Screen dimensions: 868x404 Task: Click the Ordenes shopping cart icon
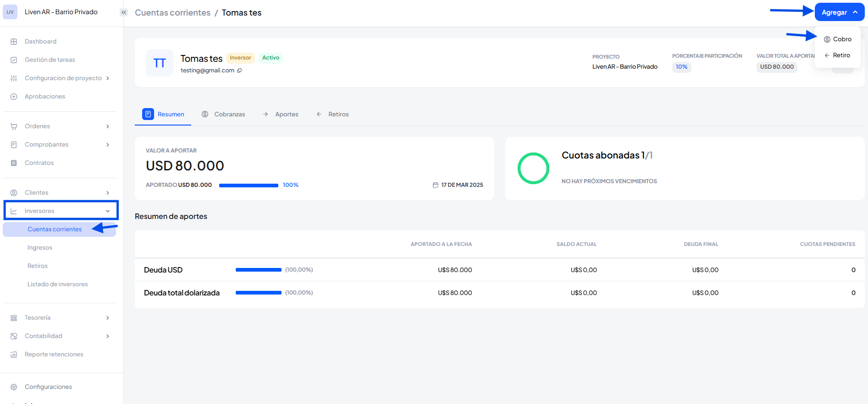(14, 126)
